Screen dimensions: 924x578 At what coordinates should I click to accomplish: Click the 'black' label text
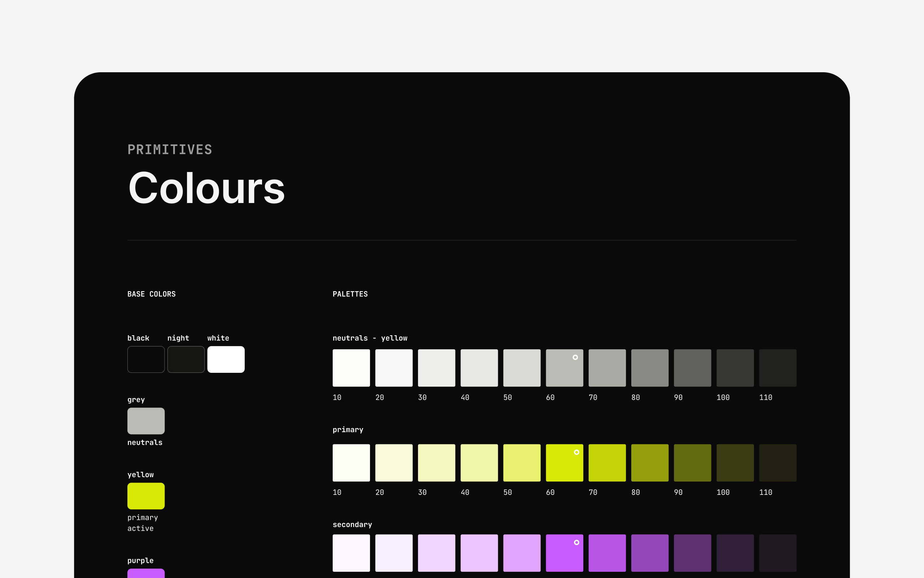(x=138, y=338)
